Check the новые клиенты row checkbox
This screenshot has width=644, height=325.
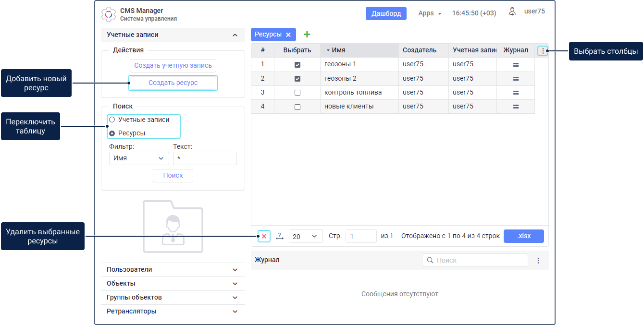pyautogui.click(x=297, y=107)
